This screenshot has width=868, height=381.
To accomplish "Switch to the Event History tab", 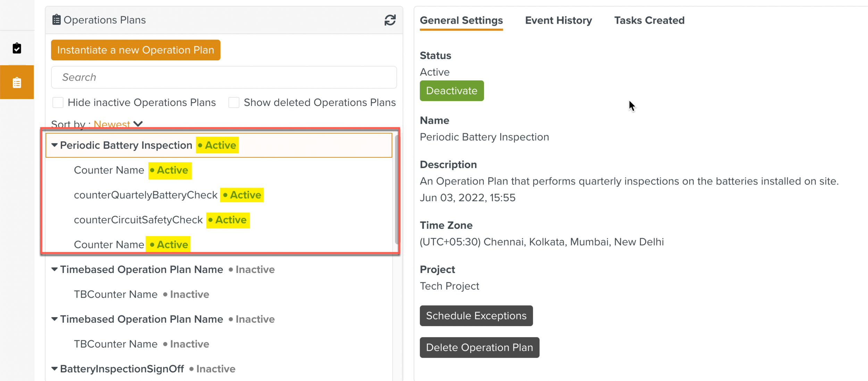I will [x=558, y=20].
